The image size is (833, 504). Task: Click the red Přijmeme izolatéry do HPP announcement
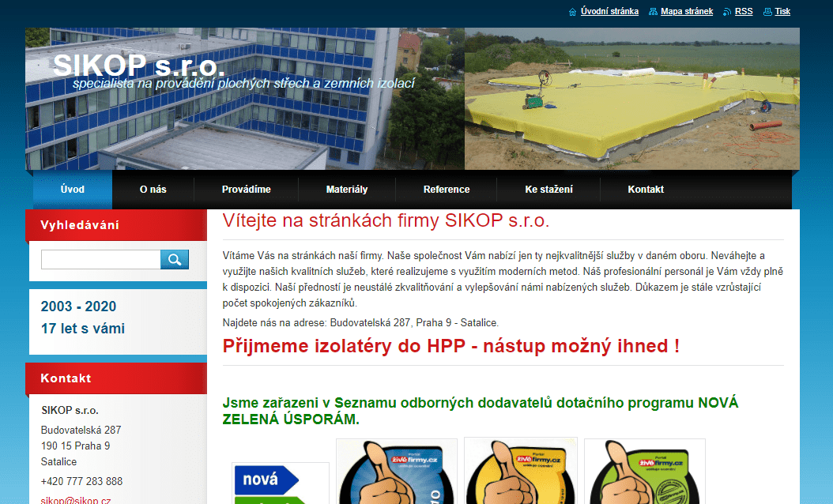coord(451,346)
